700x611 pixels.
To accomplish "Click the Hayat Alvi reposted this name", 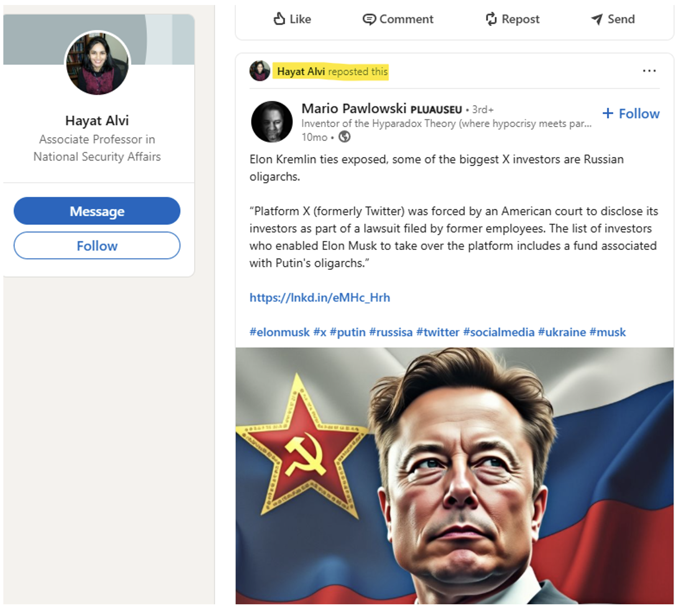I will pos(301,72).
